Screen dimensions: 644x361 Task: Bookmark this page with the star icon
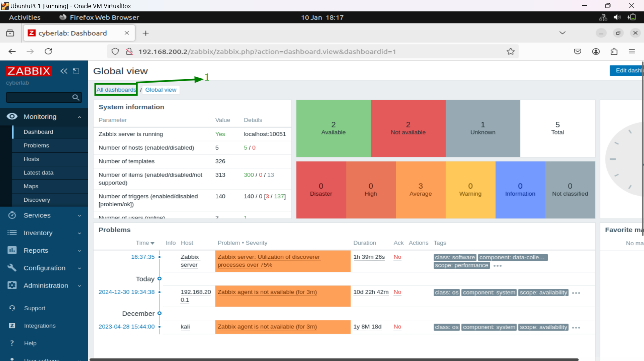(x=511, y=51)
